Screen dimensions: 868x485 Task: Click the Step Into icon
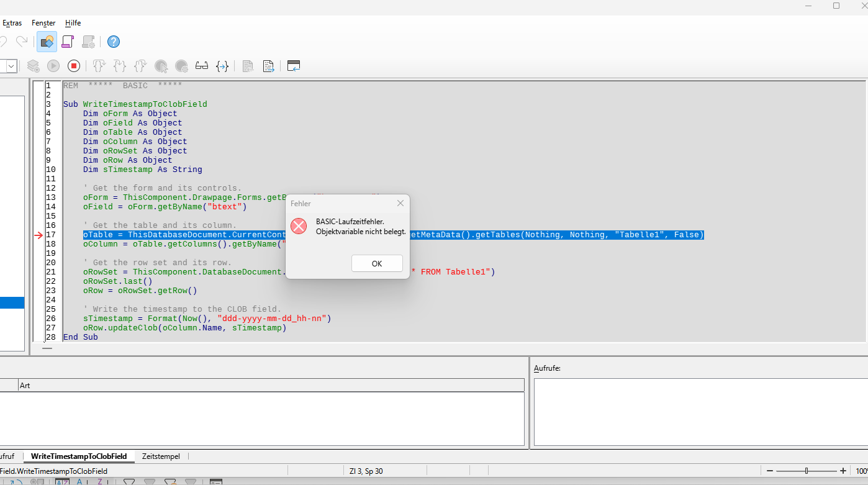(120, 66)
